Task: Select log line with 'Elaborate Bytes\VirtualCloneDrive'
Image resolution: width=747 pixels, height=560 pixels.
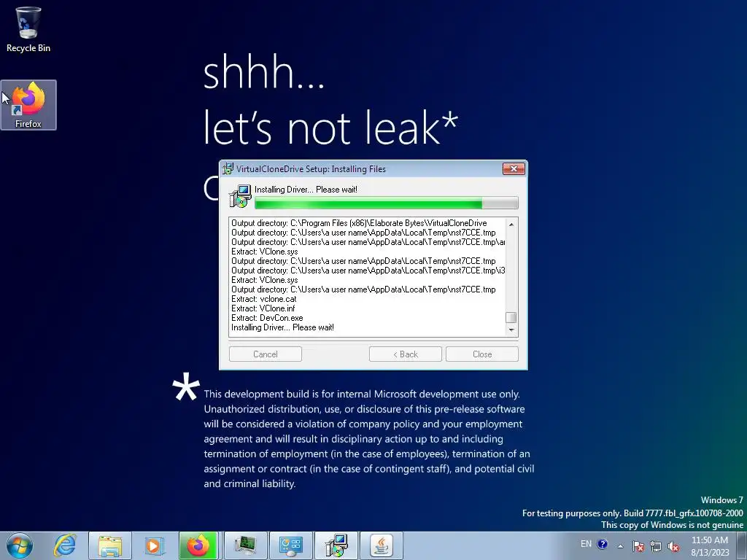Action: (x=359, y=223)
